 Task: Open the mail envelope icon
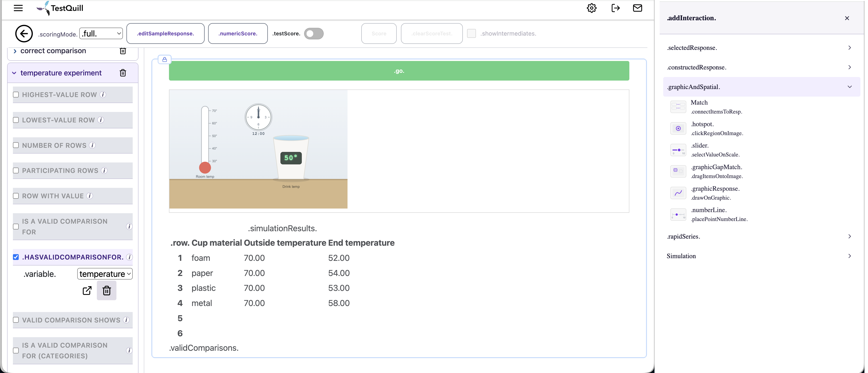click(x=637, y=8)
